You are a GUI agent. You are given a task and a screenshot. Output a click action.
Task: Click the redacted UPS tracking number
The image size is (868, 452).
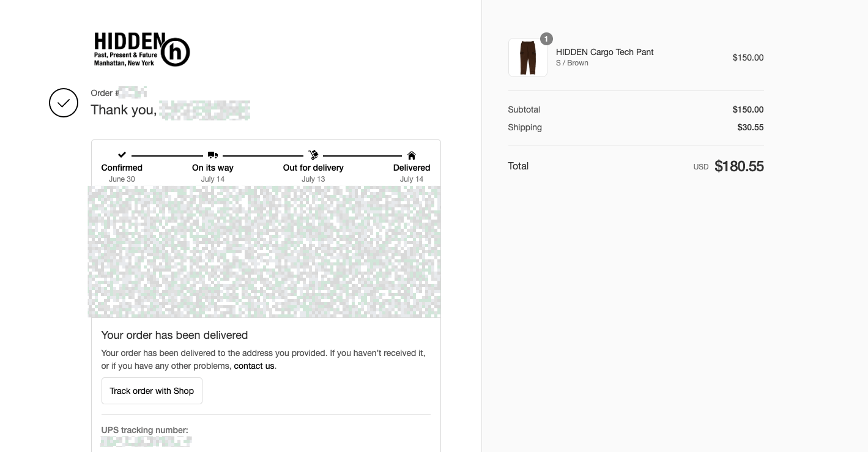click(x=146, y=441)
